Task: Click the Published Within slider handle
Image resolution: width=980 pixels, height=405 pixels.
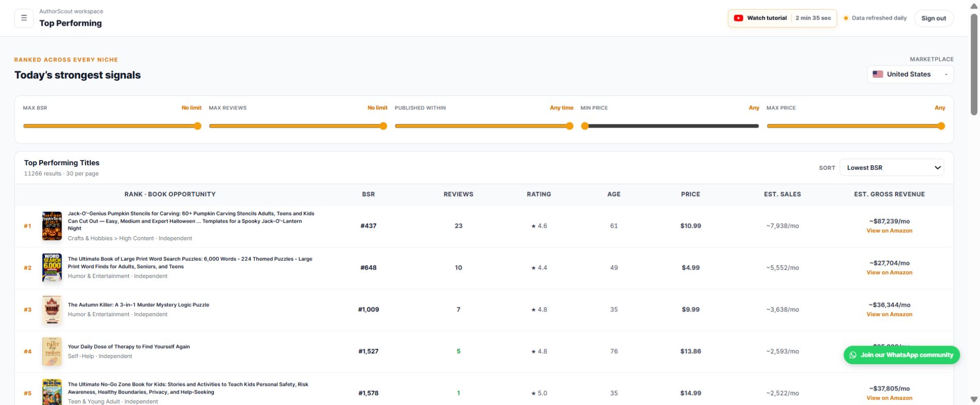Action: point(570,126)
